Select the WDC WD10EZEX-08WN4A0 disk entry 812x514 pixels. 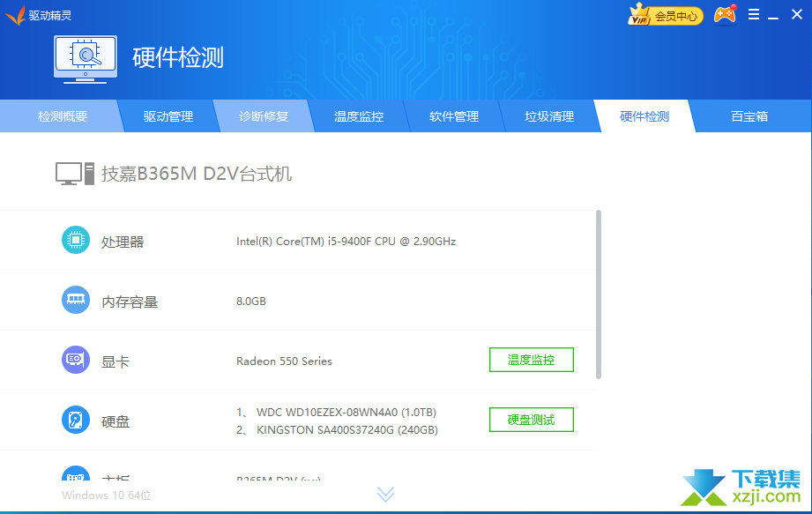pyautogui.click(x=346, y=413)
